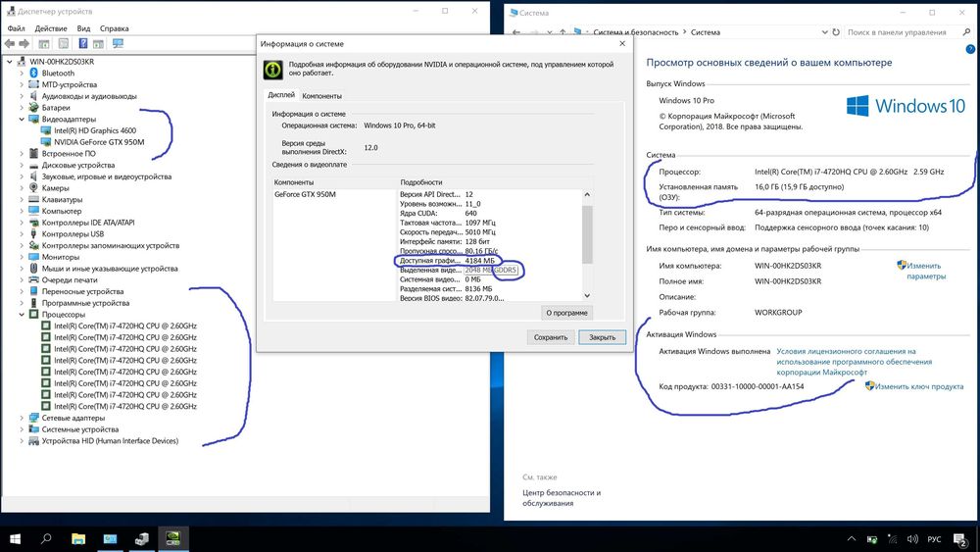Click РУС language indicator in tray
Image resolution: width=980 pixels, height=552 pixels.
tap(934, 539)
